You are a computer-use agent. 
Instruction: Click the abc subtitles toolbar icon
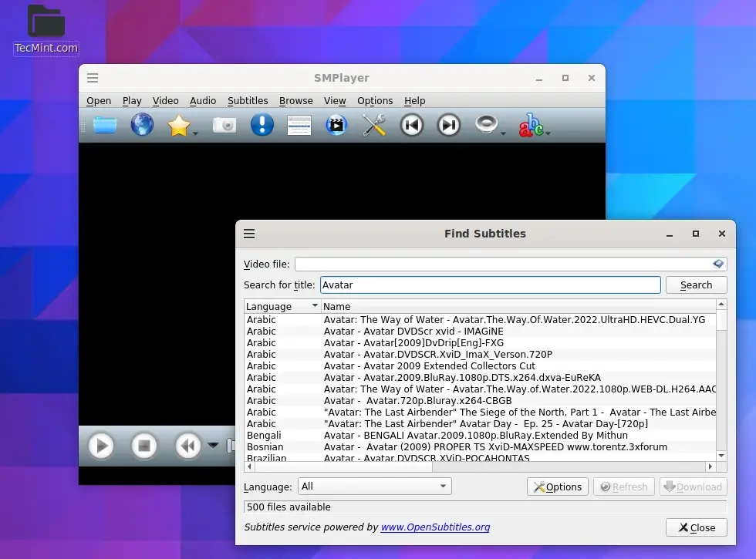[x=531, y=125]
